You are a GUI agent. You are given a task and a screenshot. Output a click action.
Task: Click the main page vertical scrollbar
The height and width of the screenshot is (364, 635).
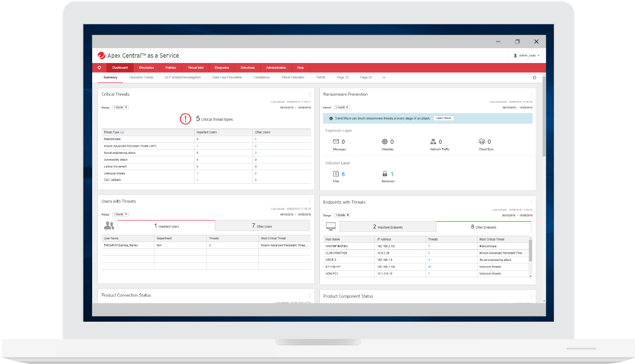click(x=544, y=117)
